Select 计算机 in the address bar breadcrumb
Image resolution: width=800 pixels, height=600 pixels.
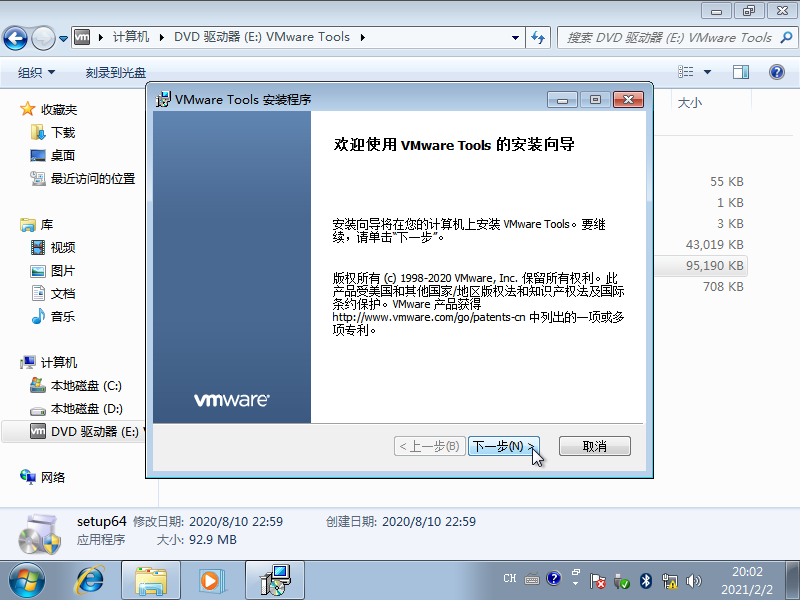coord(131,37)
